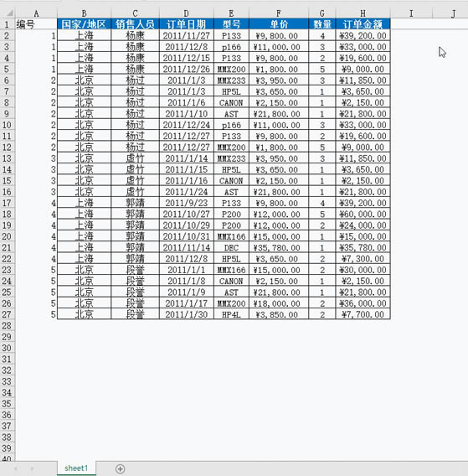Select date cell 2011/1/30
Image resolution: width=468 pixels, height=476 pixels.
pos(186,314)
